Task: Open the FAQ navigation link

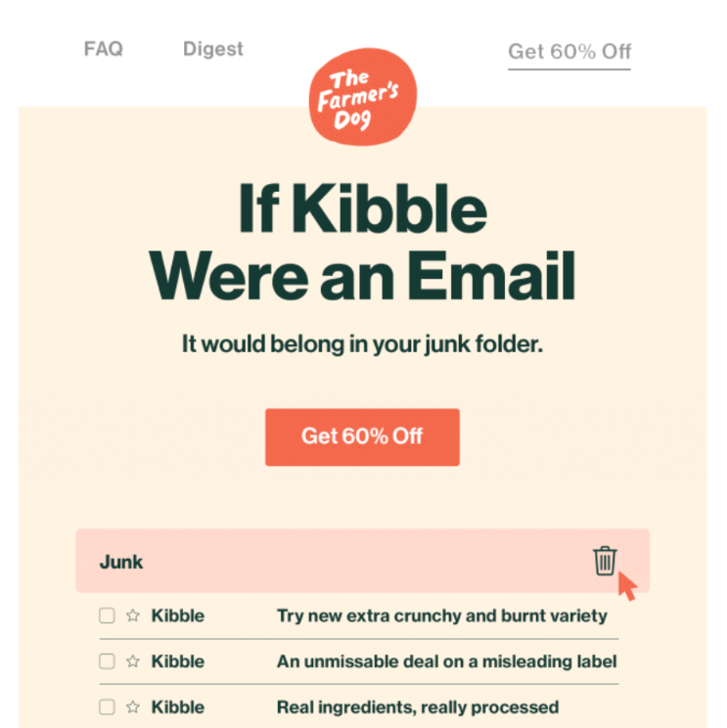Action: click(104, 49)
